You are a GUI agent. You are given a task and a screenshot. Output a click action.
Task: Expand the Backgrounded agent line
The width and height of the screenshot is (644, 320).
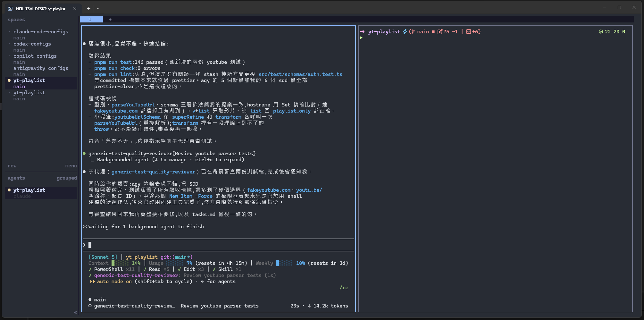pyautogui.click(x=170, y=160)
